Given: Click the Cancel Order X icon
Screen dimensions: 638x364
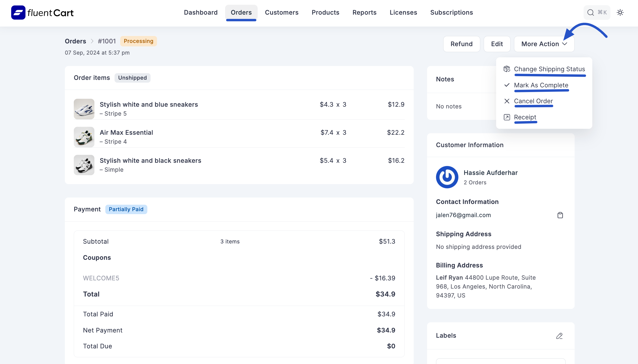Looking at the screenshot, I should (x=507, y=101).
